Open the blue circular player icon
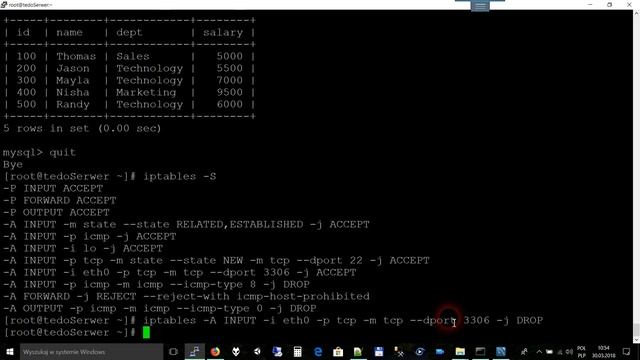640x360 pixels. coord(420,352)
